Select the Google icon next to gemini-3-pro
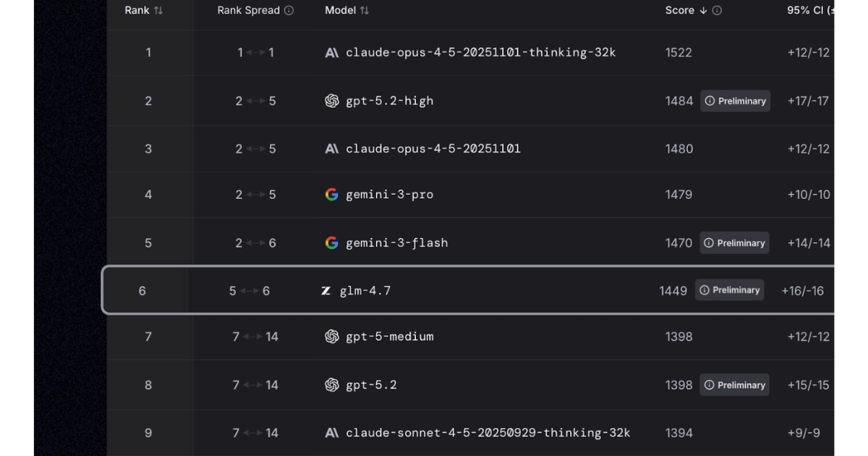 tap(331, 194)
